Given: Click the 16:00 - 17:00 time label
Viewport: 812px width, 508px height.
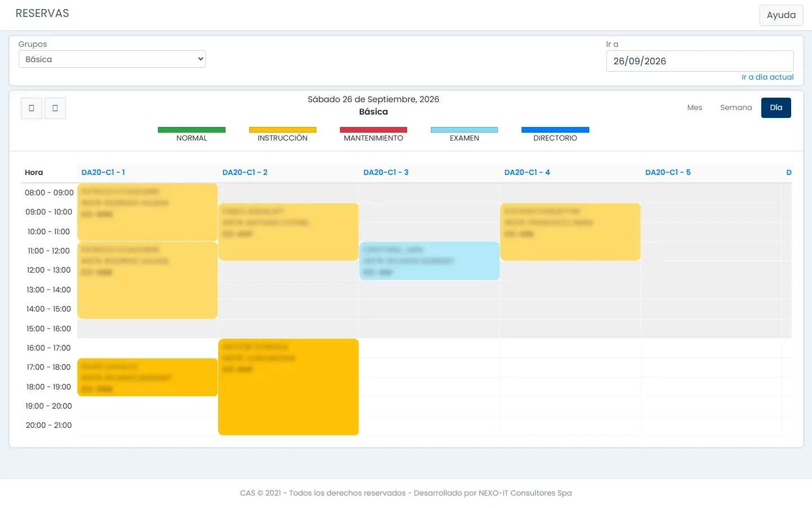Looking at the screenshot, I should click(48, 348).
